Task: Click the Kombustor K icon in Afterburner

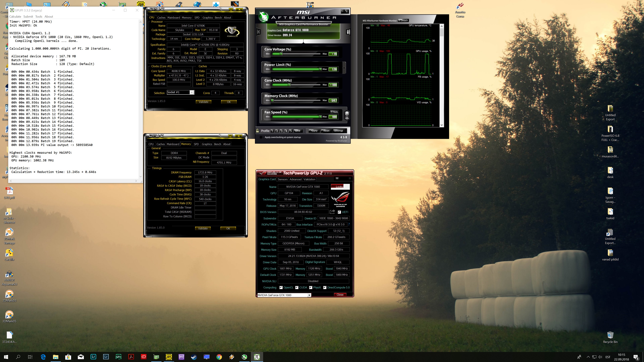Action: click(258, 32)
